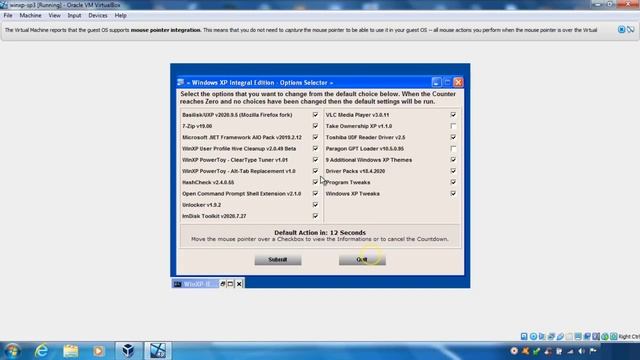Select the running VM taskbar button
Image resolution: width=640 pixels, height=360 pixels.
point(158,351)
